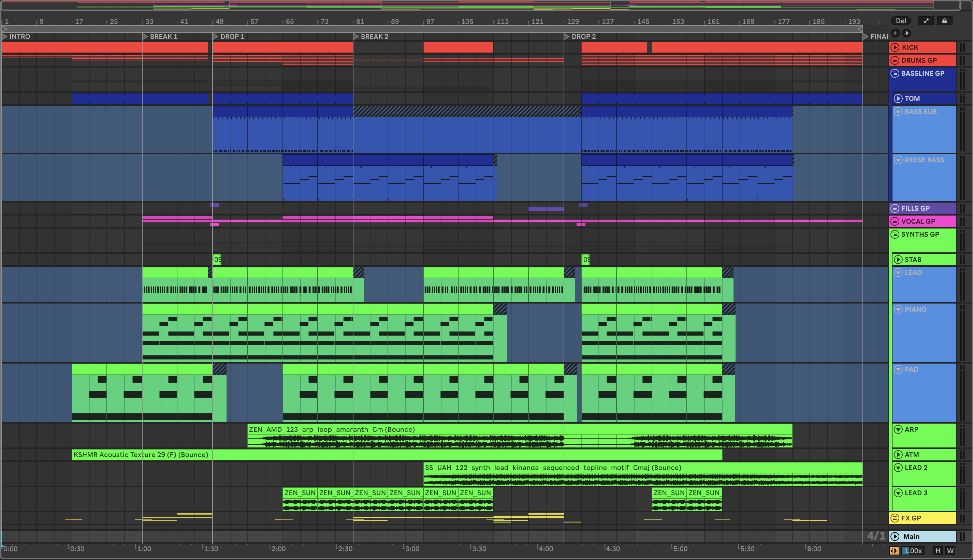The width and height of the screenshot is (973, 560).
Task: Collapse the LEAD 2 audio track
Action: point(898,468)
